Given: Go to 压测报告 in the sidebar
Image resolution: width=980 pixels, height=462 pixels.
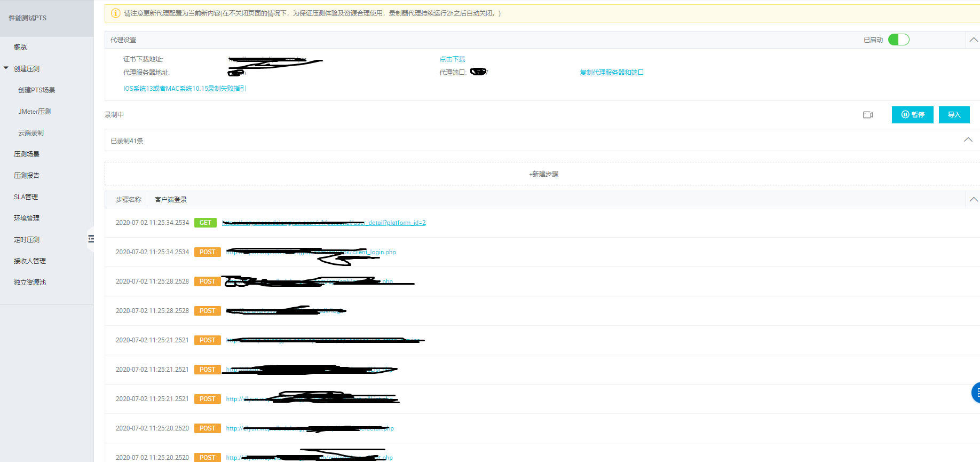Looking at the screenshot, I should (27, 176).
